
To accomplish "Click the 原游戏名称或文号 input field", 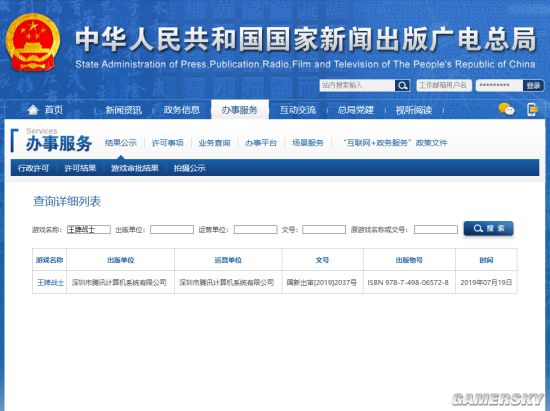I will point(436,230).
